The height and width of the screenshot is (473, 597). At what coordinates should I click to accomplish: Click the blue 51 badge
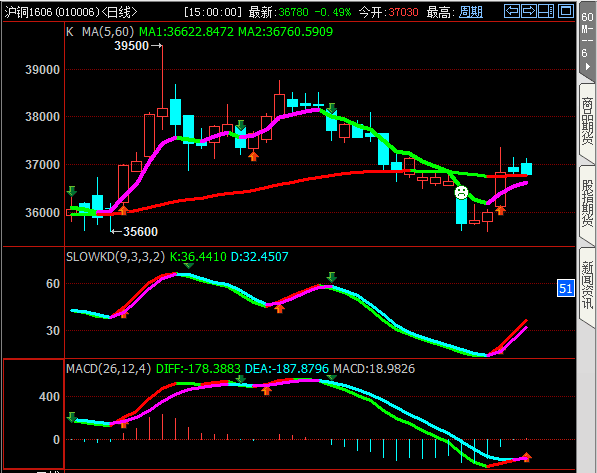click(x=565, y=288)
